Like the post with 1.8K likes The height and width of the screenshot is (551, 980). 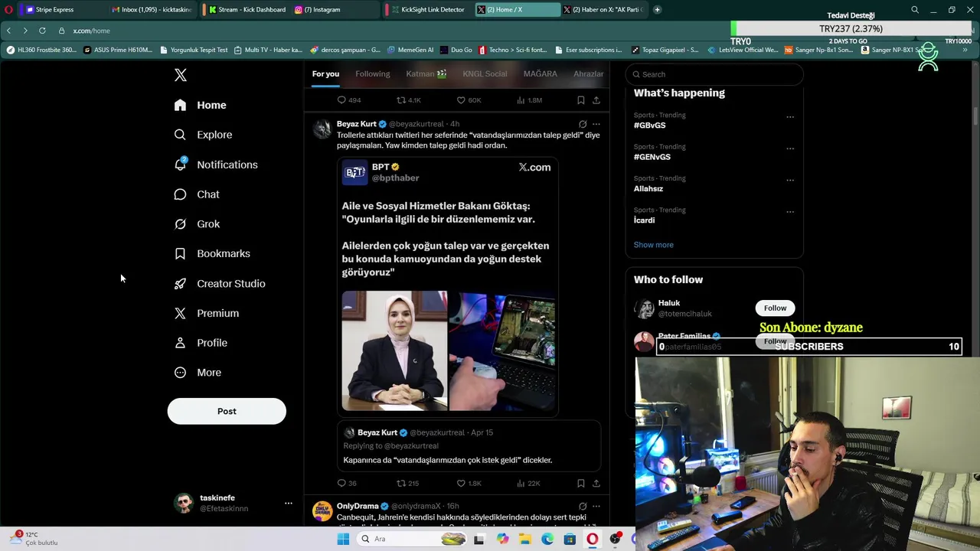point(469,484)
